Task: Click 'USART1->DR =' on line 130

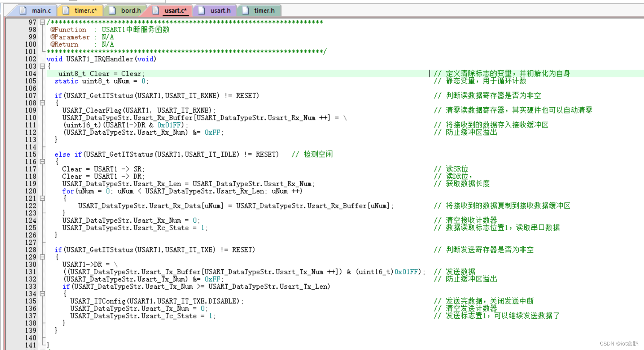Action: pyautogui.click(x=86, y=265)
